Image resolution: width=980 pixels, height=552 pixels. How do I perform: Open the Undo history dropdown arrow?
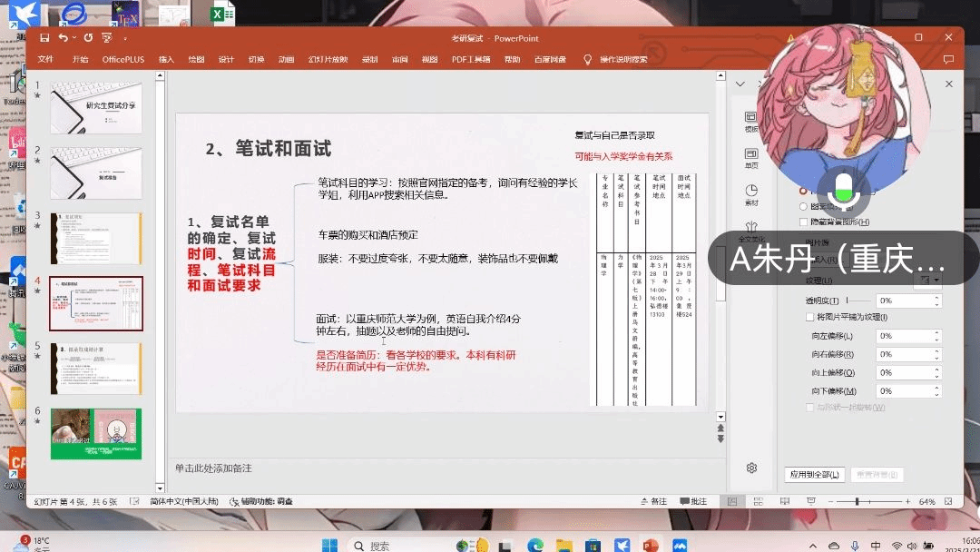pos(74,38)
